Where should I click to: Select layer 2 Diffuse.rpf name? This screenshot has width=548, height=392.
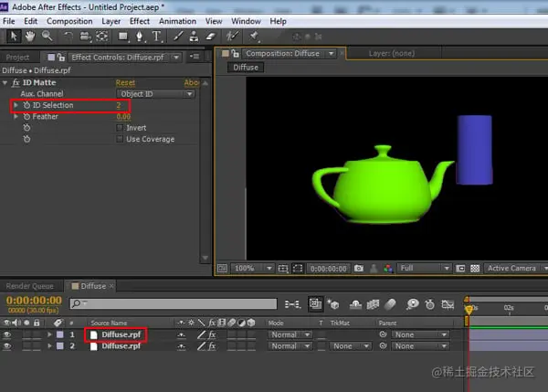[x=121, y=345]
